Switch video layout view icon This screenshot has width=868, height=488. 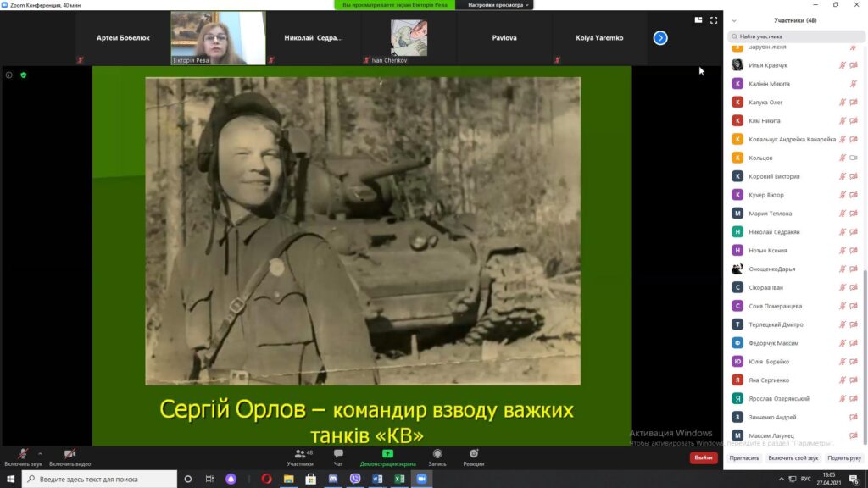(698, 20)
